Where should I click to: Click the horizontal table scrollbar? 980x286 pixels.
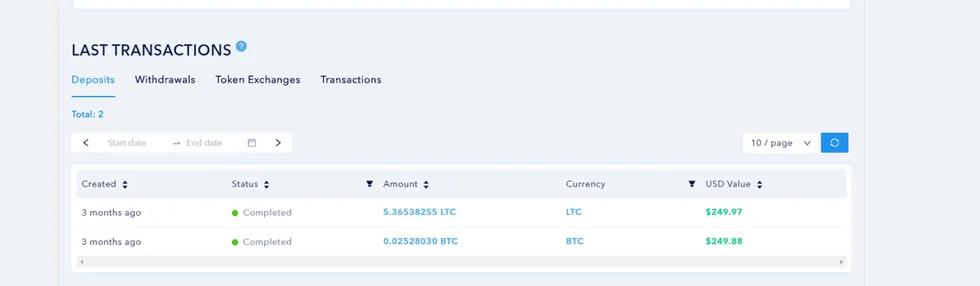tap(462, 262)
